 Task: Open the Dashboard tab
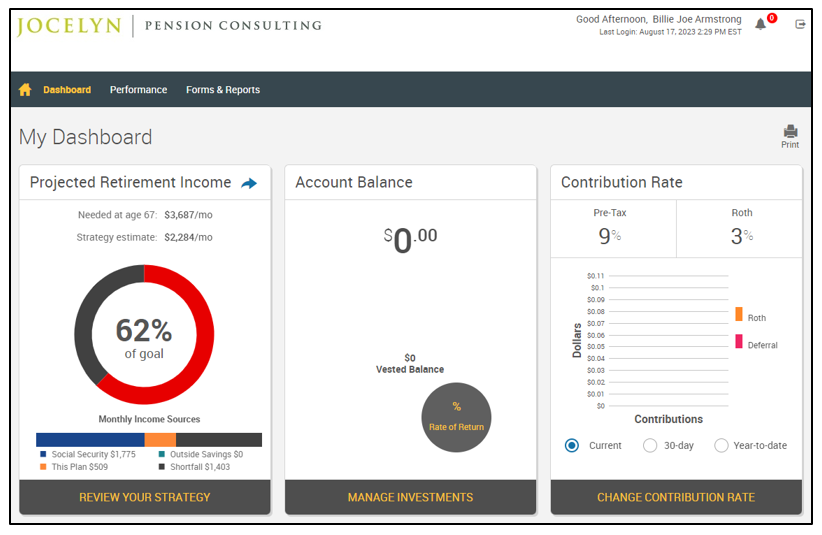(67, 90)
